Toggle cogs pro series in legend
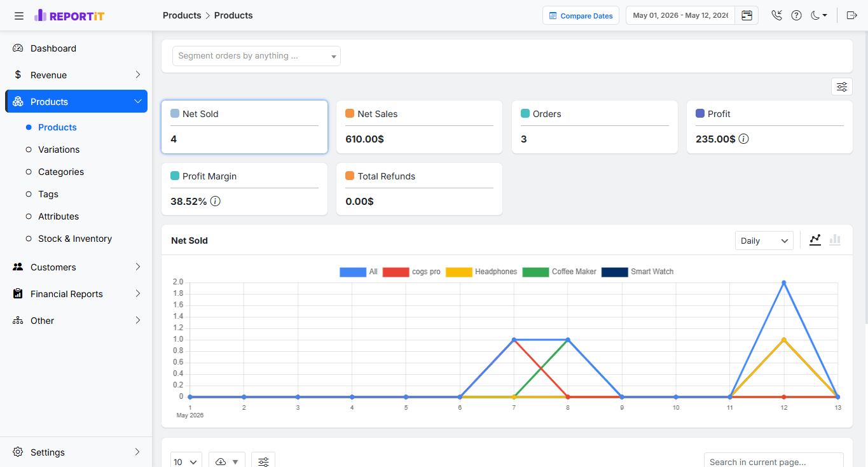This screenshot has width=868, height=467. tap(411, 272)
